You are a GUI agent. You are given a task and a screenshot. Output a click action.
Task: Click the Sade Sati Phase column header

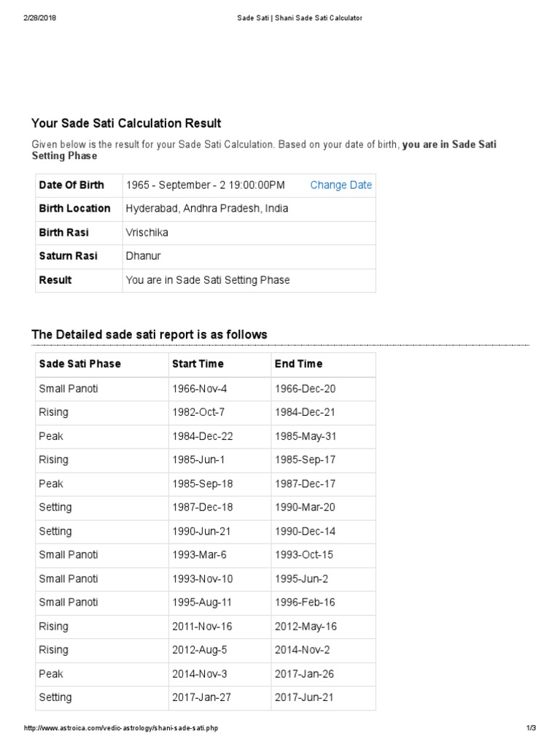coord(79,363)
